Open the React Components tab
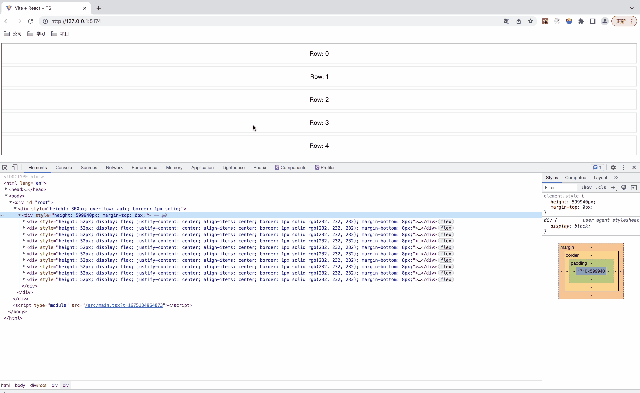Image resolution: width=640 pixels, height=393 pixels. (x=290, y=167)
